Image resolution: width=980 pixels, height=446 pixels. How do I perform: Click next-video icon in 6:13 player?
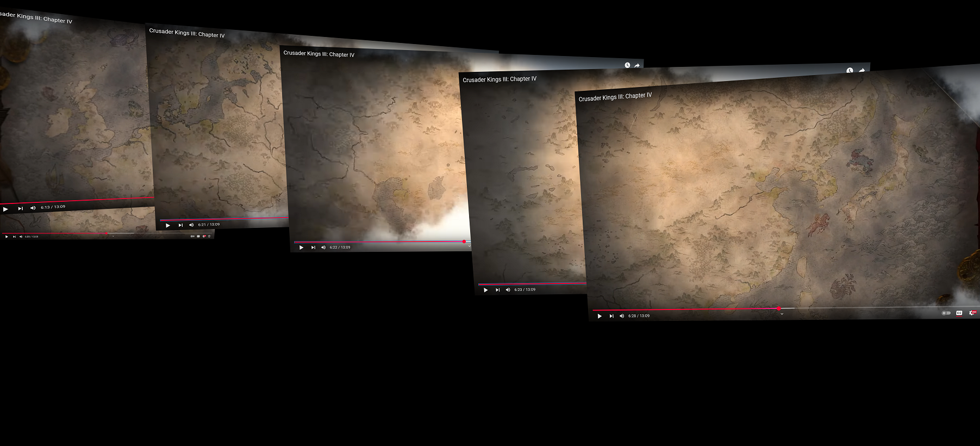click(x=20, y=208)
